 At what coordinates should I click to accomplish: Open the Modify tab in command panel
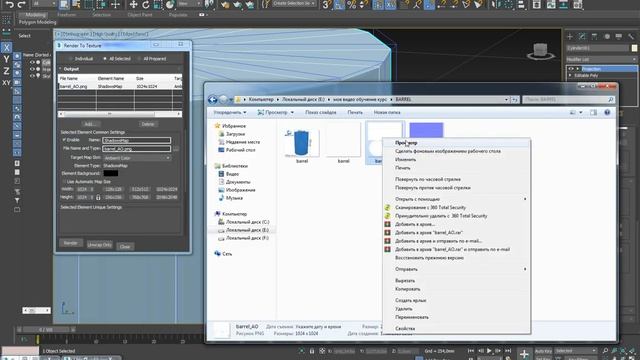point(582,36)
